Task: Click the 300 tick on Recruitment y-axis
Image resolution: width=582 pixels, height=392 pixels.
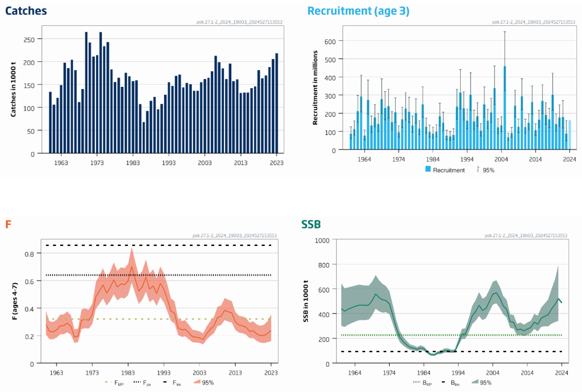Action: [x=330, y=96]
